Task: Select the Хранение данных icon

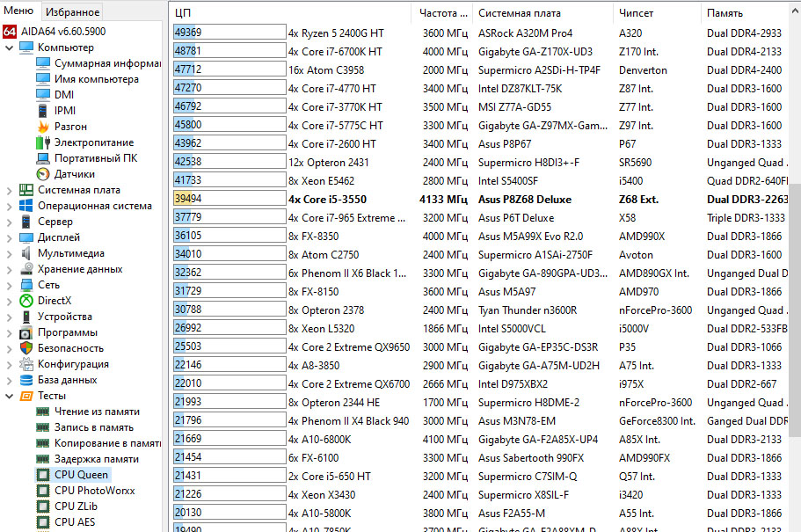Action: 26,269
